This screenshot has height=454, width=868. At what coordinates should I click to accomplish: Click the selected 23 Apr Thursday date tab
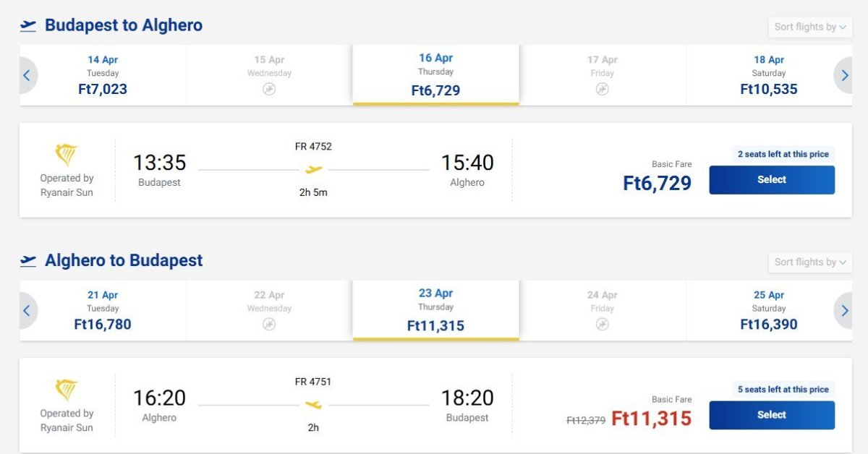tap(435, 310)
